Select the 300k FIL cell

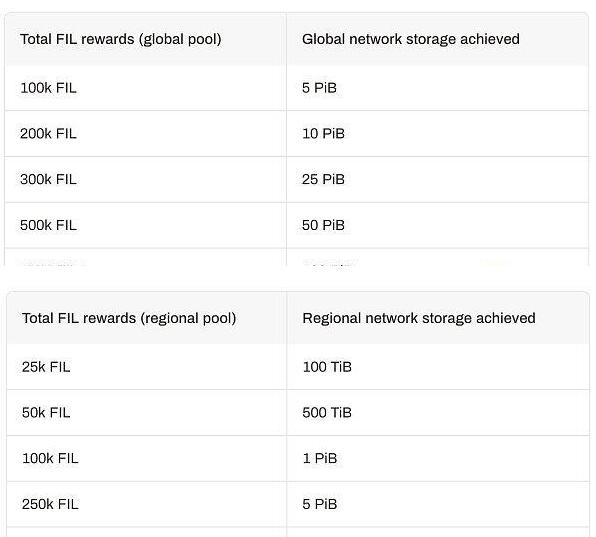146,179
